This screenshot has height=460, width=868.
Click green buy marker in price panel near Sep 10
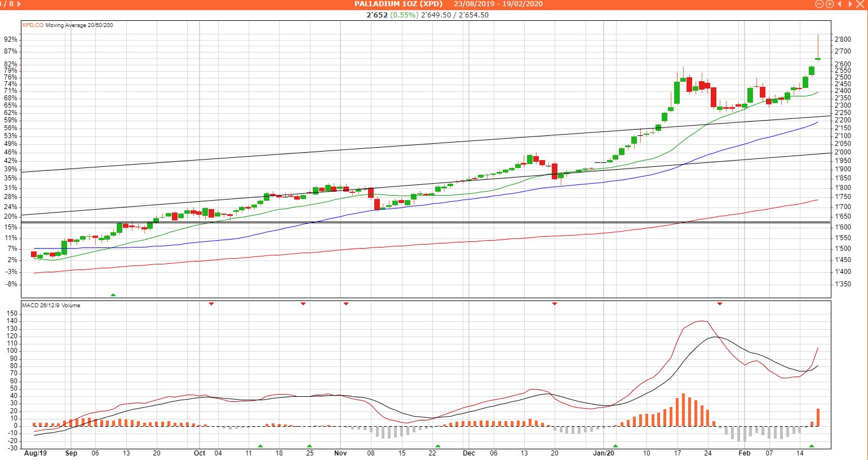point(113,295)
